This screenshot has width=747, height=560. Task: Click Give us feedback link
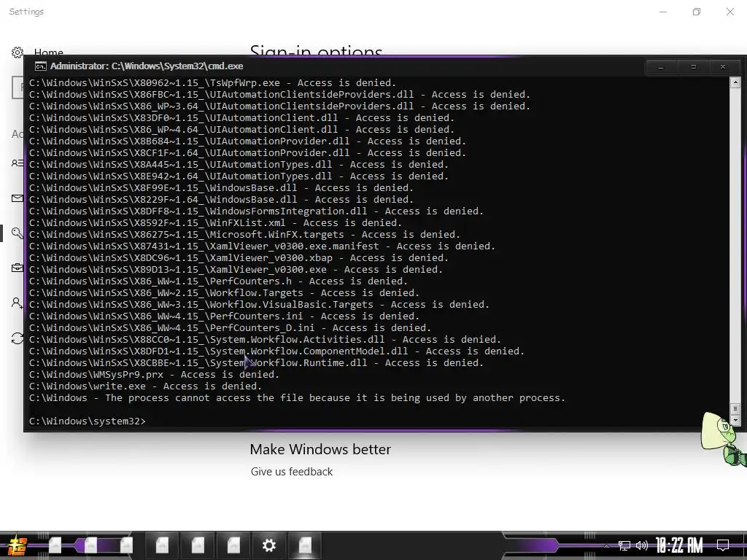tap(292, 472)
